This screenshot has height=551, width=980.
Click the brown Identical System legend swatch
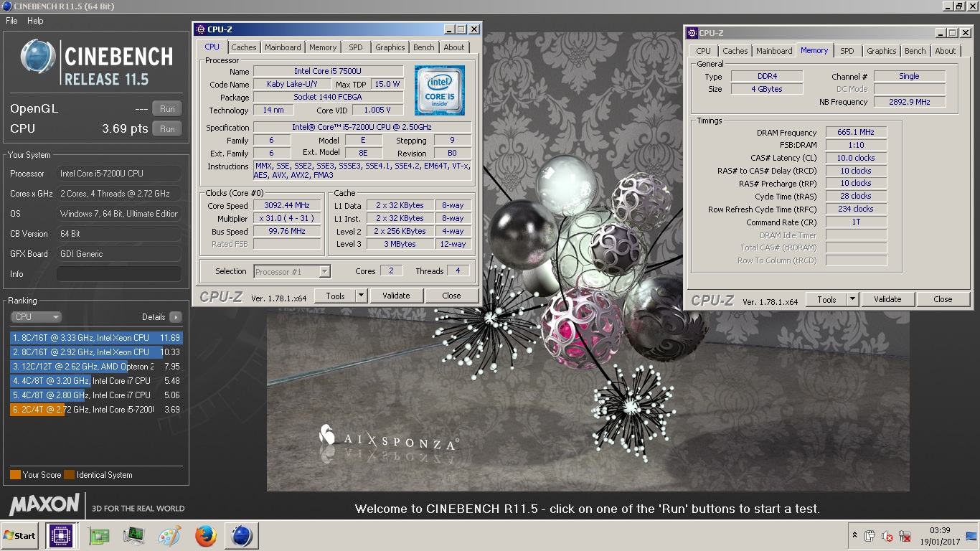coord(69,475)
